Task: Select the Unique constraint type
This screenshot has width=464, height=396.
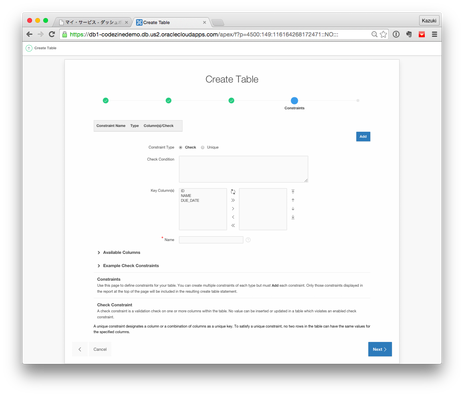Action: click(203, 147)
